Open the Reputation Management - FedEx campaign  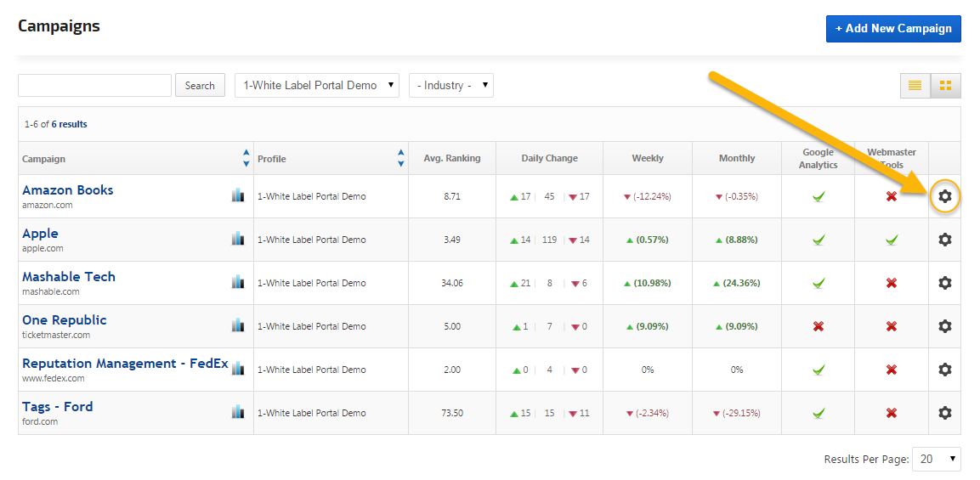click(x=125, y=364)
